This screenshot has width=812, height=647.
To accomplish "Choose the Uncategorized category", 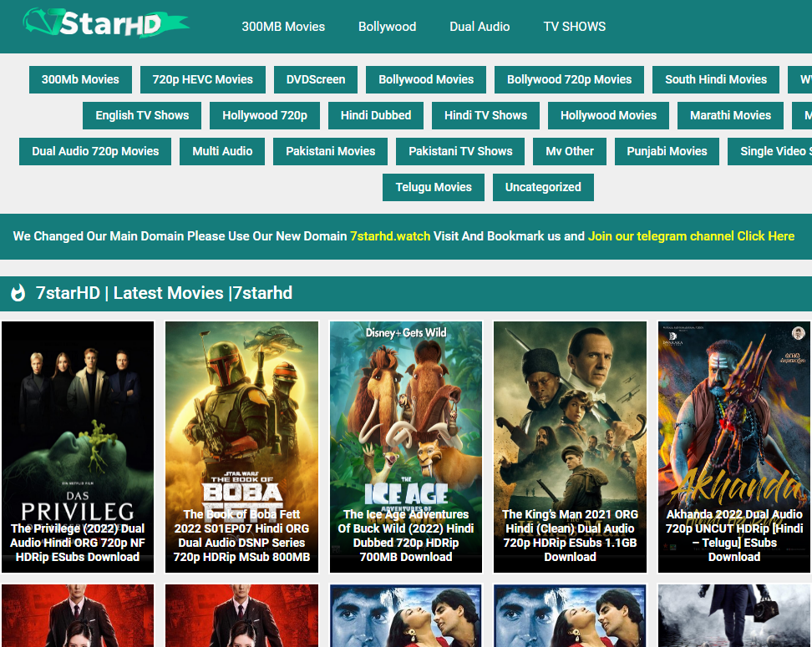I will click(x=543, y=187).
